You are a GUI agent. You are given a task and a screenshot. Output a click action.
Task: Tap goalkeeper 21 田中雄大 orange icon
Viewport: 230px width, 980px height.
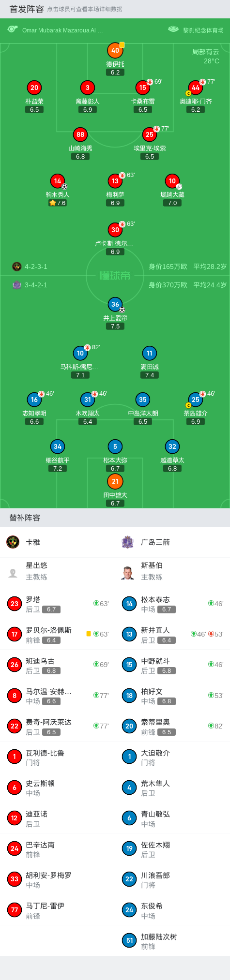click(115, 481)
